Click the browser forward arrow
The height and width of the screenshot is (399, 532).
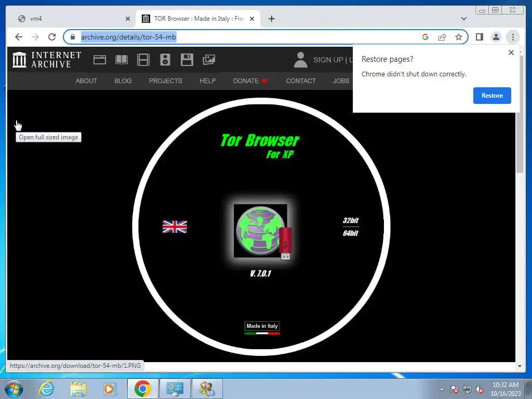(35, 37)
